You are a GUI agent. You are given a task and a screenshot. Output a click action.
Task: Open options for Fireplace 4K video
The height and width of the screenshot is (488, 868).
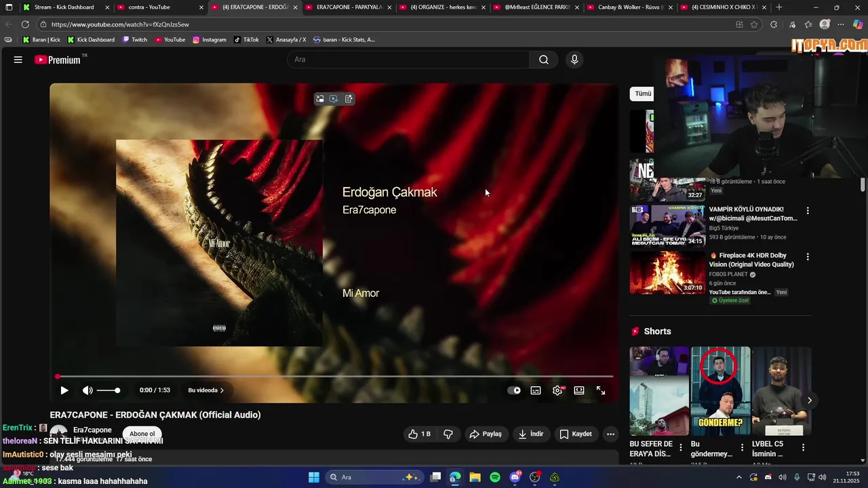(x=807, y=257)
